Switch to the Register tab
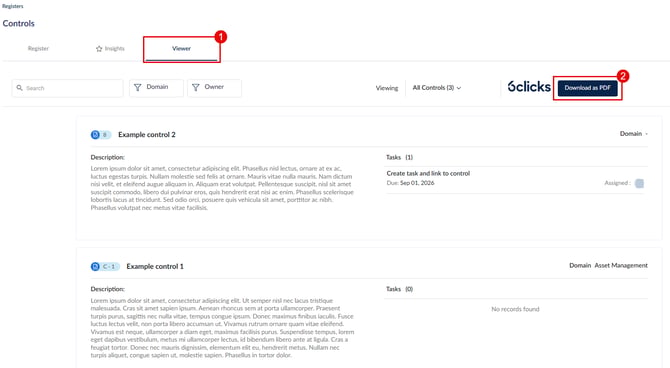The image size is (670, 368). [38, 49]
